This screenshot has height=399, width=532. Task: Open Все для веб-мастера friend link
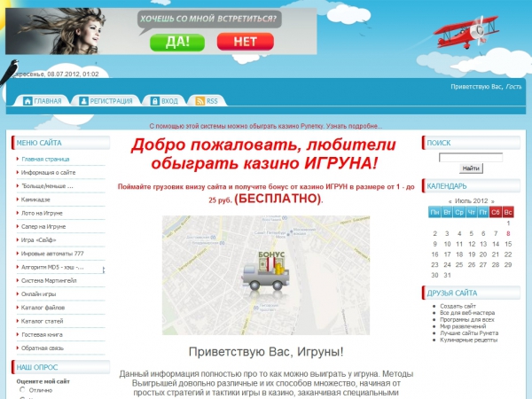pyautogui.click(x=467, y=313)
